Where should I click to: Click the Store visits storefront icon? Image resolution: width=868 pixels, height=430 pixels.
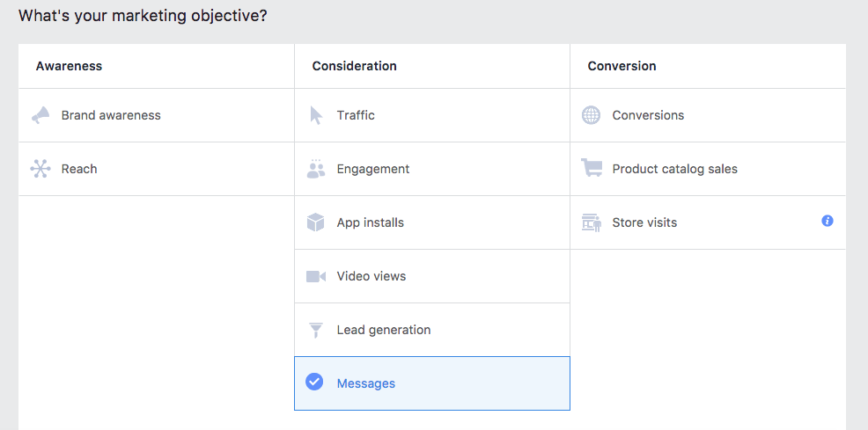pos(591,222)
